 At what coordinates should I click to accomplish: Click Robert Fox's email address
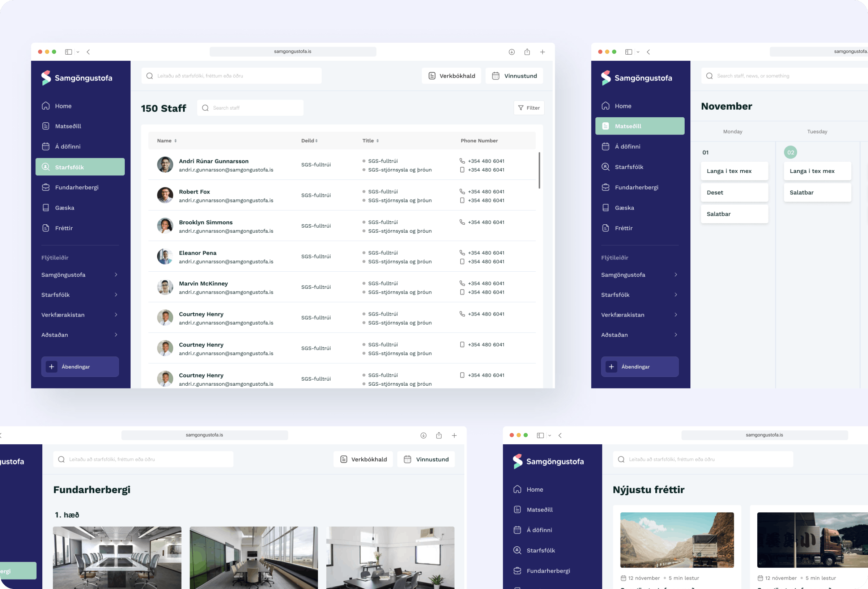(x=226, y=200)
